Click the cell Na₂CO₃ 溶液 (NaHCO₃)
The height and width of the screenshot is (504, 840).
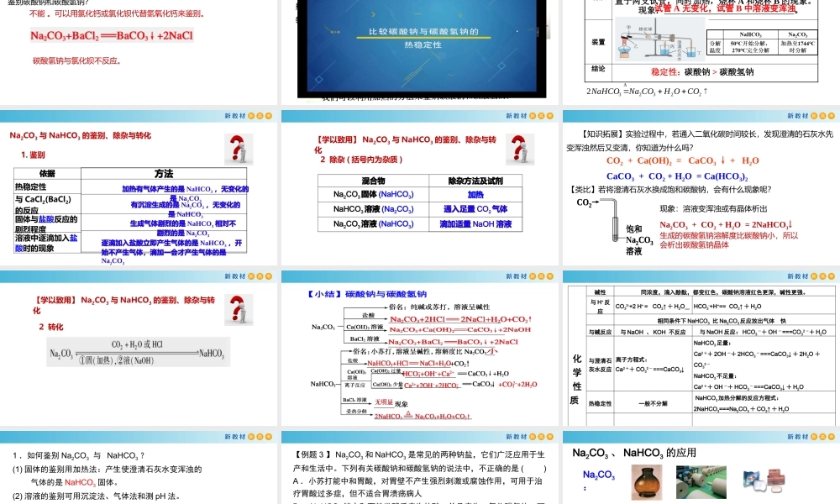pos(374,224)
